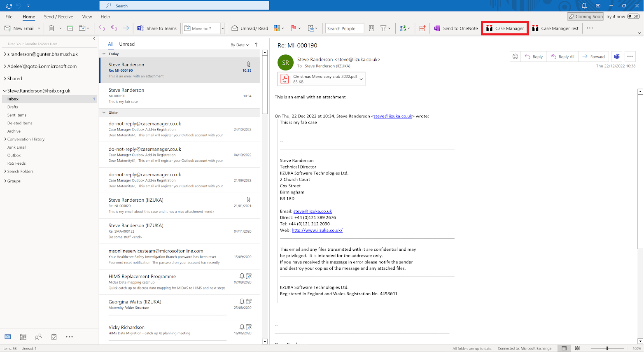Image resolution: width=644 pixels, height=352 pixels.
Task: Toggle the Try it now switch
Action: pos(633,16)
